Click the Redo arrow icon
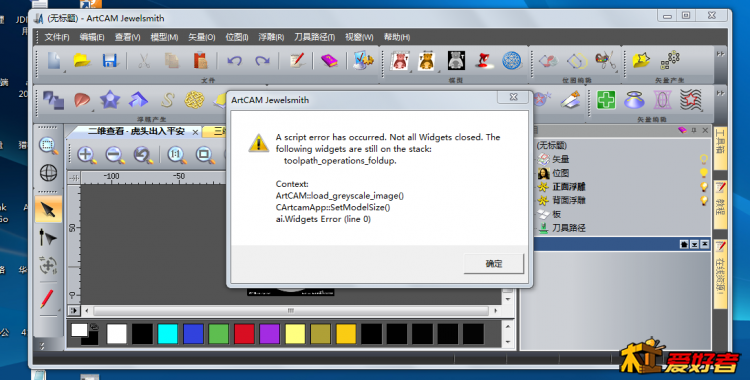The image size is (750, 380). tap(262, 61)
